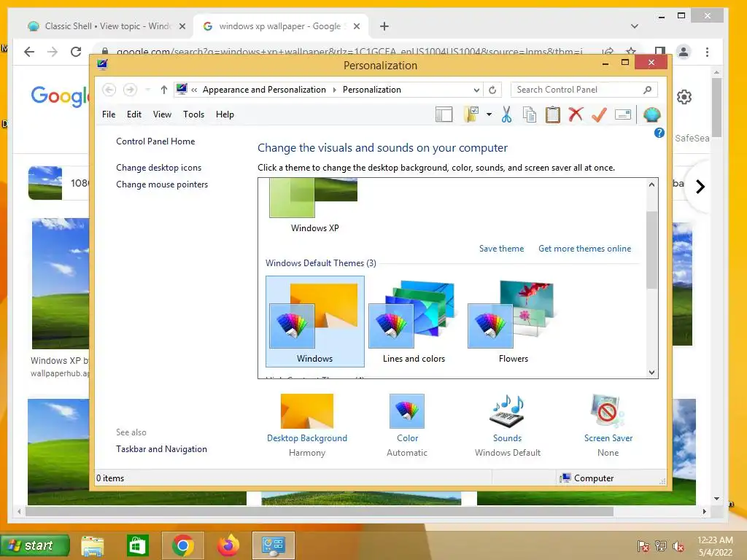
Task: Open Control Panel Home link
Action: click(x=155, y=141)
